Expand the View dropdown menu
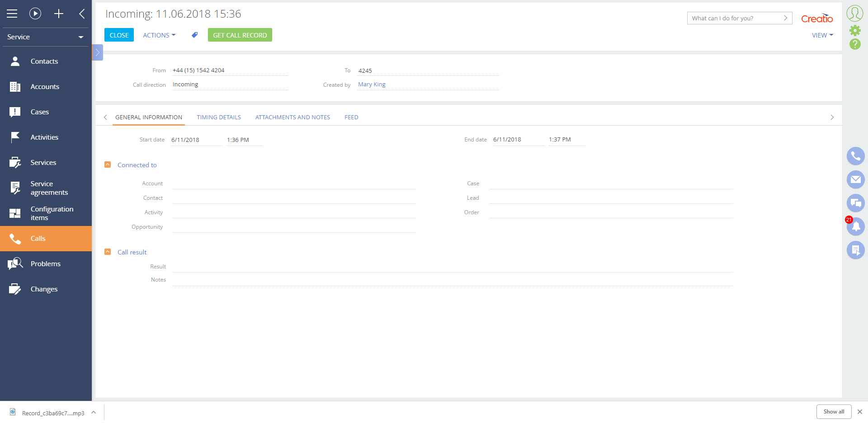Image resolution: width=868 pixels, height=423 pixels. pyautogui.click(x=822, y=35)
